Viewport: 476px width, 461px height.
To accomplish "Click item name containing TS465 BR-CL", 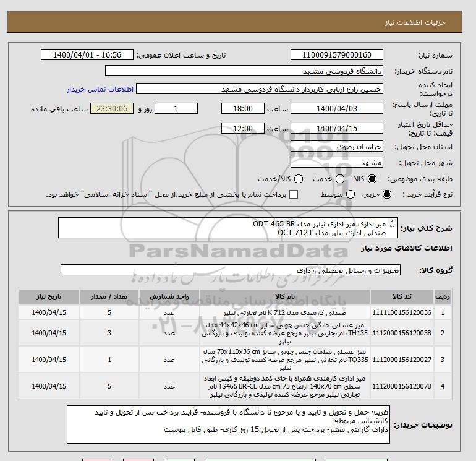I will click(285, 386).
